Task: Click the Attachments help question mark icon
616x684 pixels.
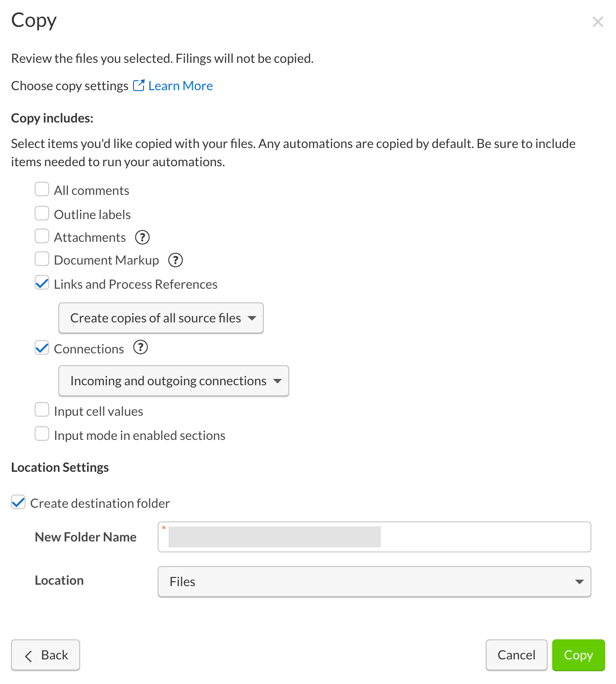Action: pos(142,237)
